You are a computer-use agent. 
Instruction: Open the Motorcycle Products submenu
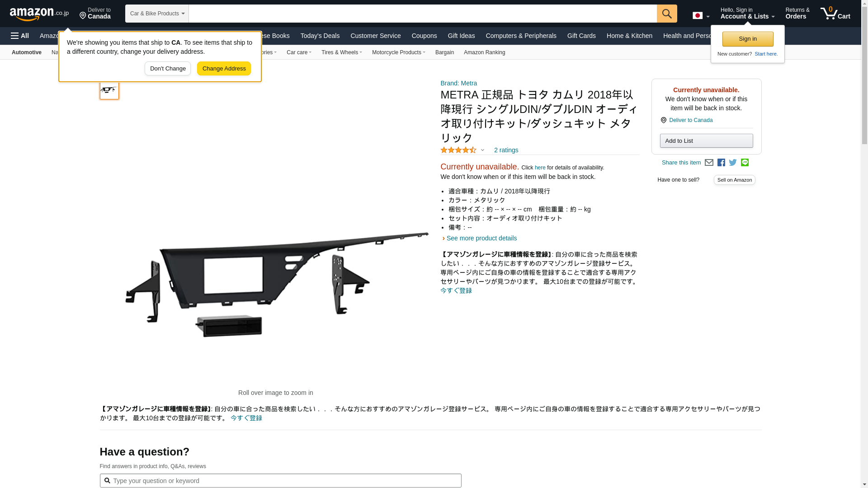coord(398,52)
